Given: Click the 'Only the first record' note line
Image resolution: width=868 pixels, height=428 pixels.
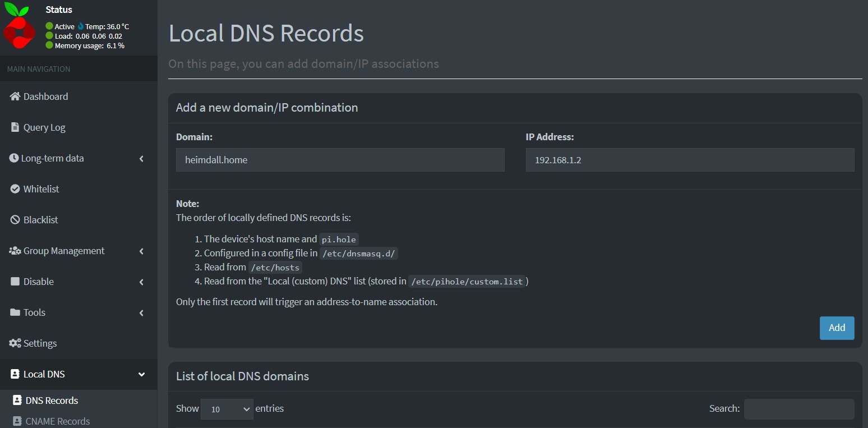Looking at the screenshot, I should point(307,302).
